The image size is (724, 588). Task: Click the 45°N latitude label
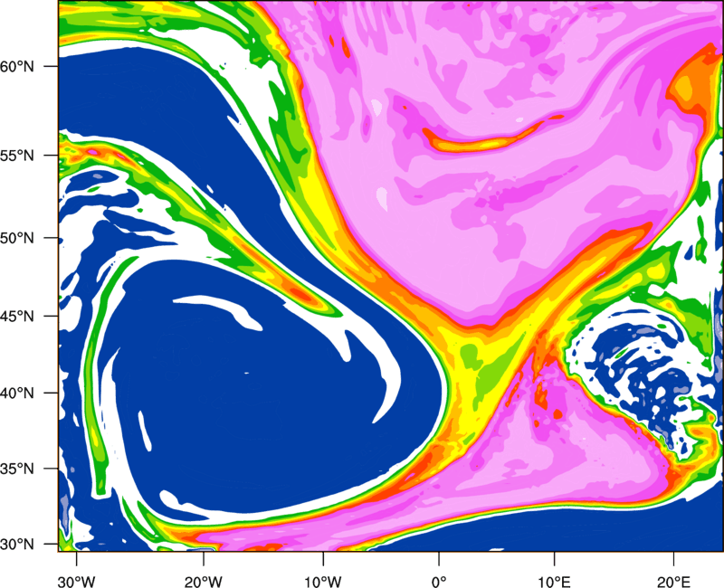pyautogui.click(x=17, y=317)
